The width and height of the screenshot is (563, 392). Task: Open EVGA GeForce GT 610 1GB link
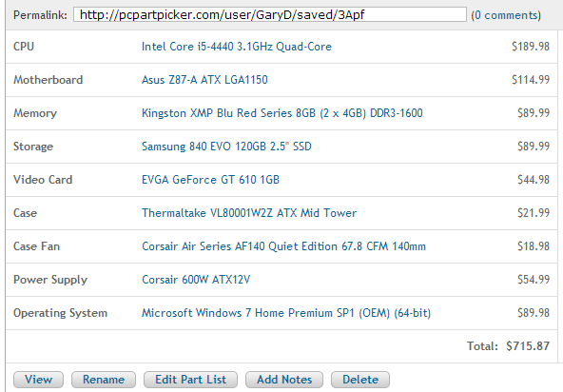click(x=210, y=179)
